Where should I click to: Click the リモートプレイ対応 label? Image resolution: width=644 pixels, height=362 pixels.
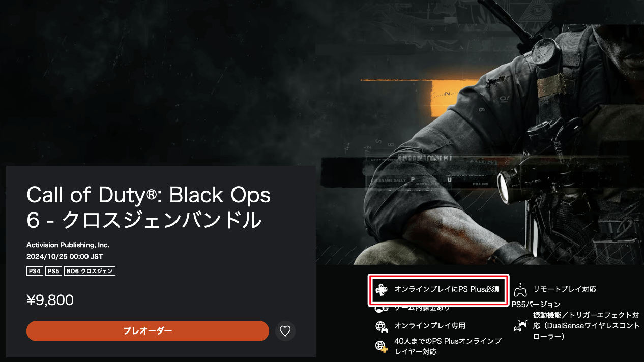[565, 289]
